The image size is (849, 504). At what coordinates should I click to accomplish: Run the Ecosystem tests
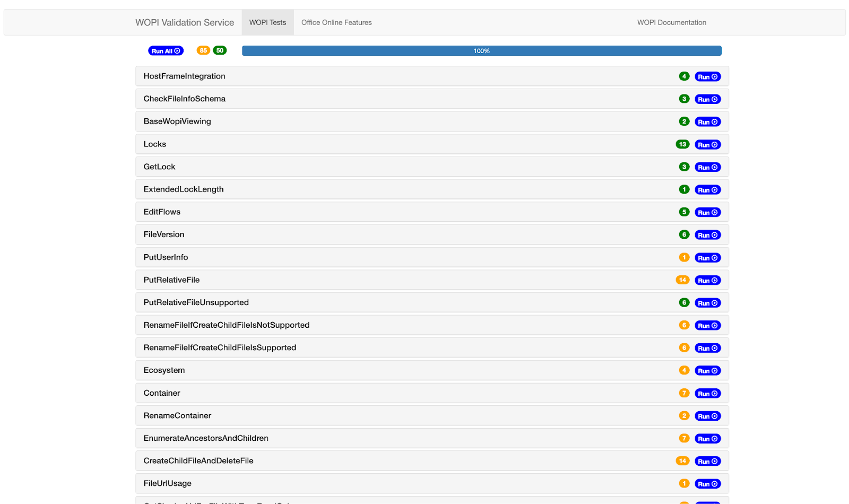[707, 371]
